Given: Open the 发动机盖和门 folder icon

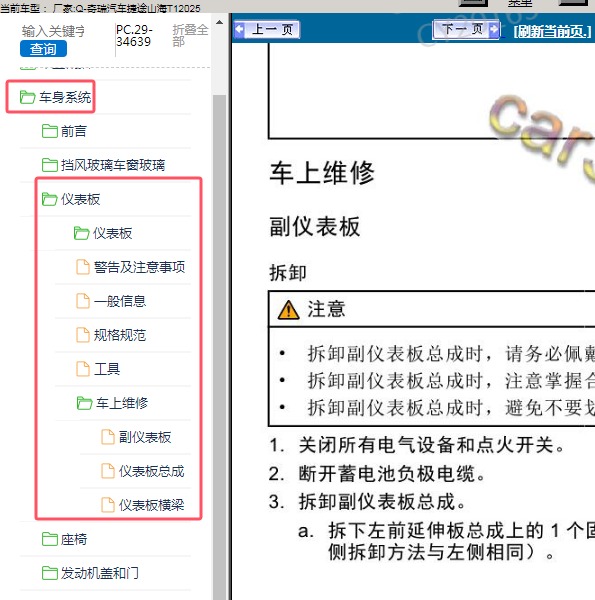Looking at the screenshot, I should [50, 573].
